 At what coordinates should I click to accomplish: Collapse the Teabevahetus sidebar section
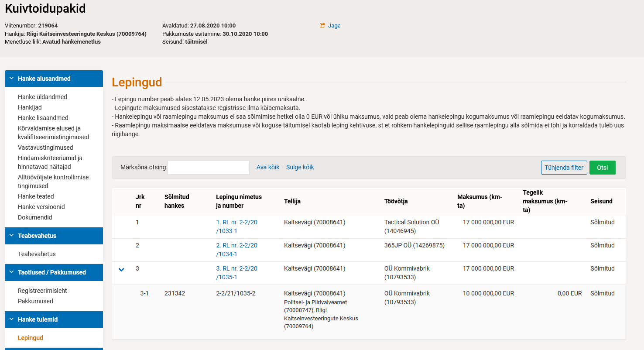click(12, 236)
